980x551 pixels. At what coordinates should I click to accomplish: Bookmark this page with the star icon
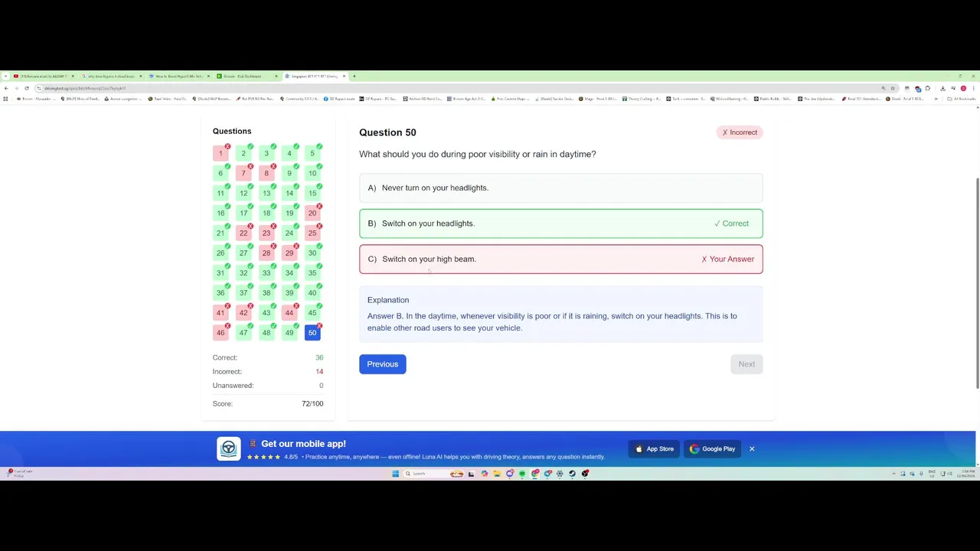[x=893, y=88]
